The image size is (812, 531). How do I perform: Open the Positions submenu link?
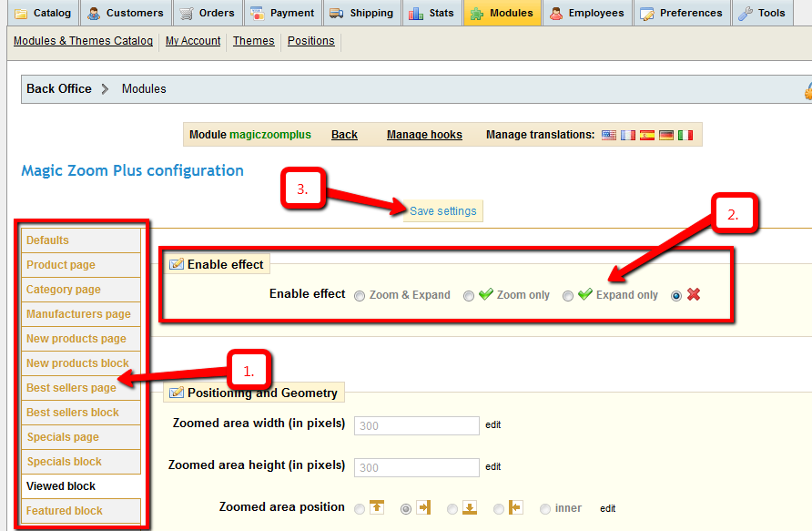tap(310, 41)
